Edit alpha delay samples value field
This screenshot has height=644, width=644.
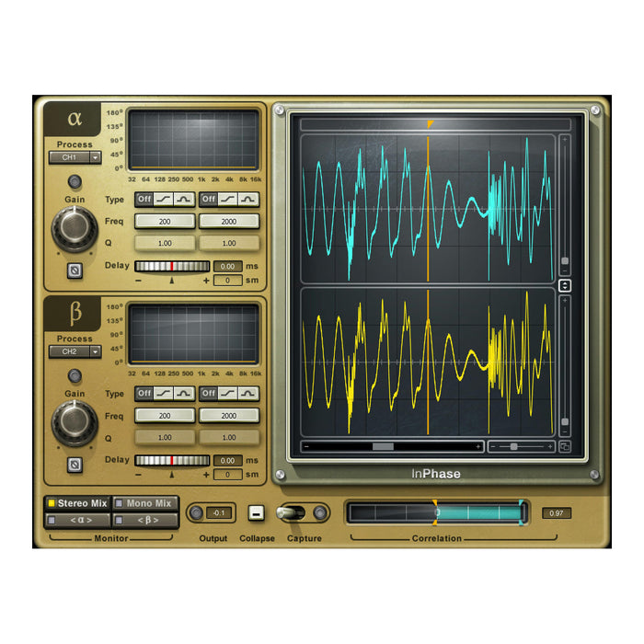point(227,281)
